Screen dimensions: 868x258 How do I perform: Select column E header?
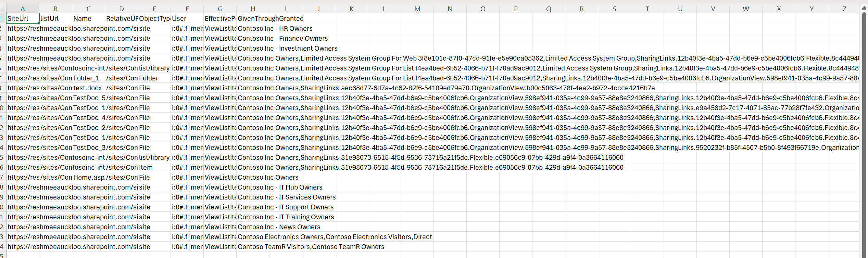[154, 9]
